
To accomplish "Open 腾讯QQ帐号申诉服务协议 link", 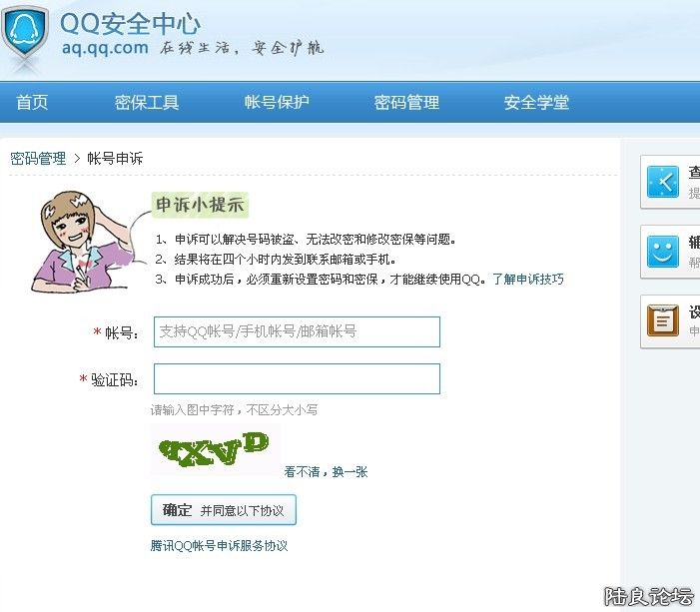I will pyautogui.click(x=219, y=545).
